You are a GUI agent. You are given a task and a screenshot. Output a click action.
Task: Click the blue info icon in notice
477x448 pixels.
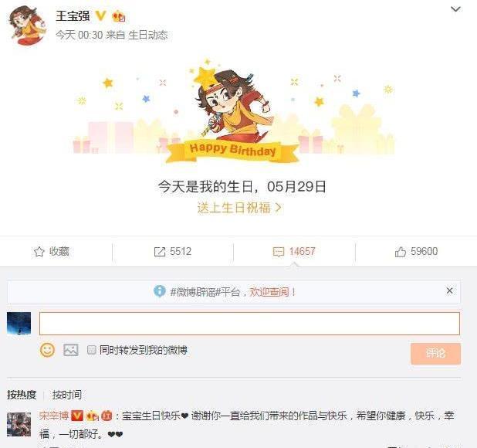pyautogui.click(x=160, y=291)
